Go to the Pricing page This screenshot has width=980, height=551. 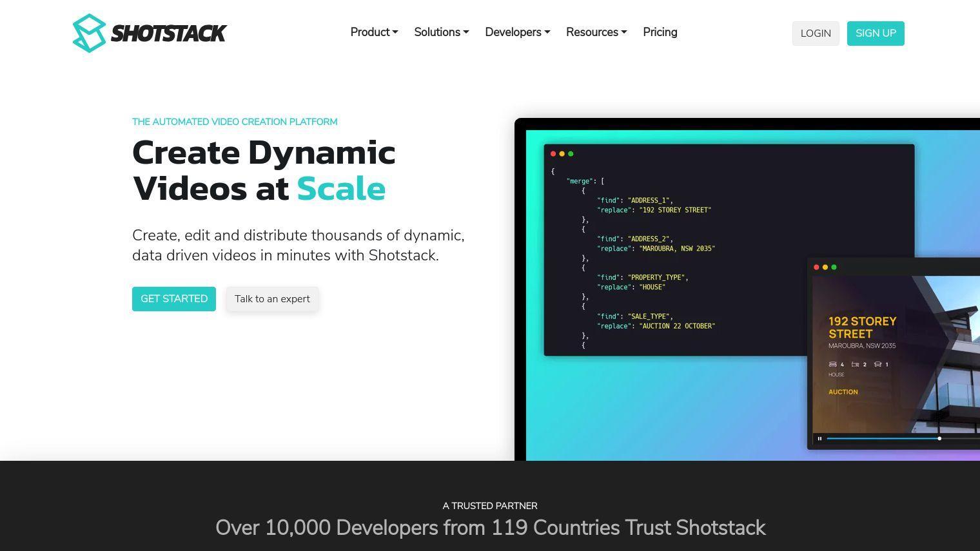[660, 32]
